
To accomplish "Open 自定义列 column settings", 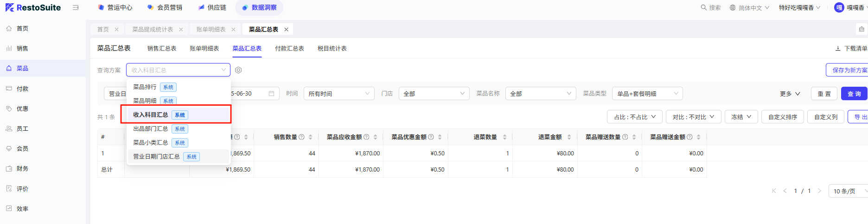I will (825, 117).
